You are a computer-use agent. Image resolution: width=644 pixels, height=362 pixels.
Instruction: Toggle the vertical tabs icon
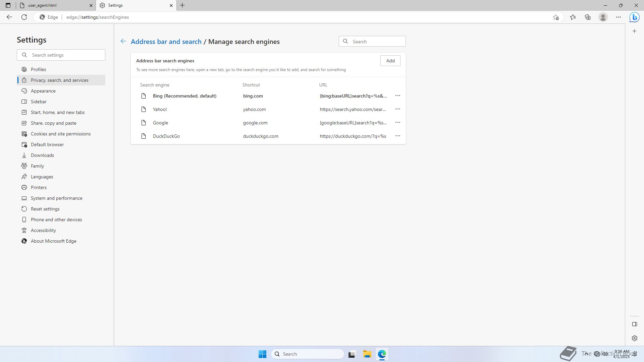coord(8,5)
